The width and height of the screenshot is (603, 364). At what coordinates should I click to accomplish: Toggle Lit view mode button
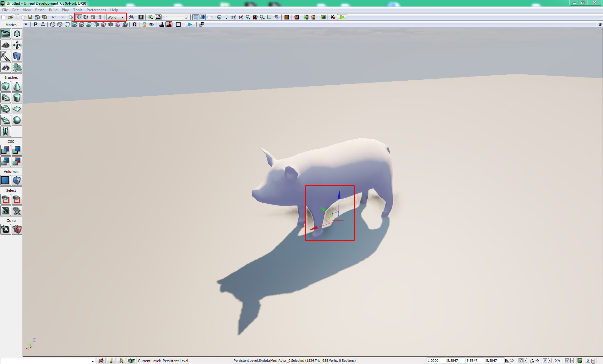74,24
